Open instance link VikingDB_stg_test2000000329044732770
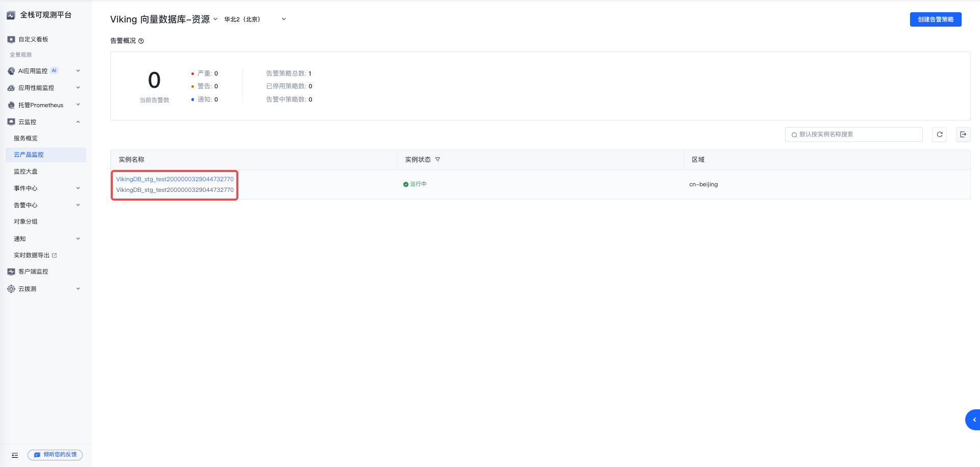980x467 pixels. click(x=175, y=179)
